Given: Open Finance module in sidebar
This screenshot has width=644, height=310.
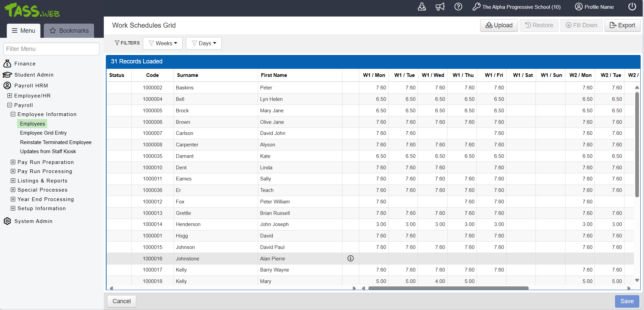Looking at the screenshot, I should [25, 64].
